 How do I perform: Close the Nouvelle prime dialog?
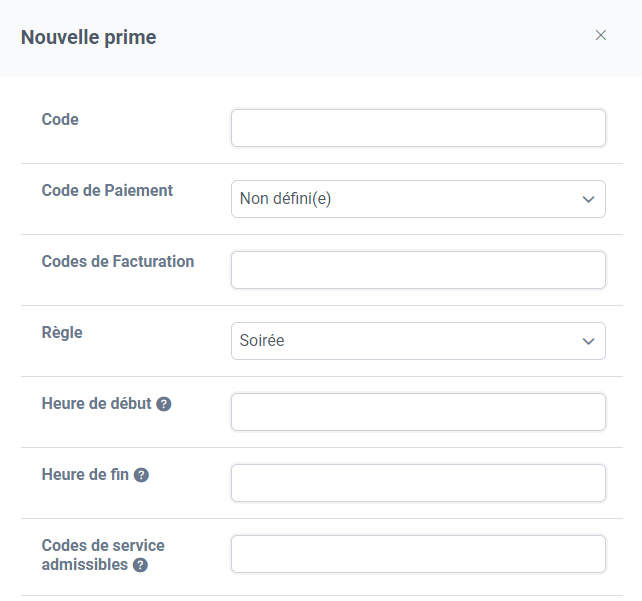(x=600, y=35)
